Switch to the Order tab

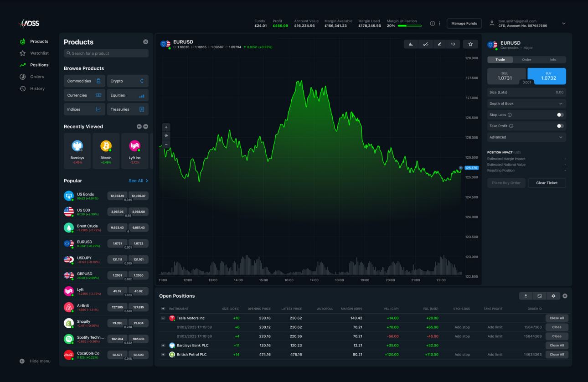tap(526, 59)
